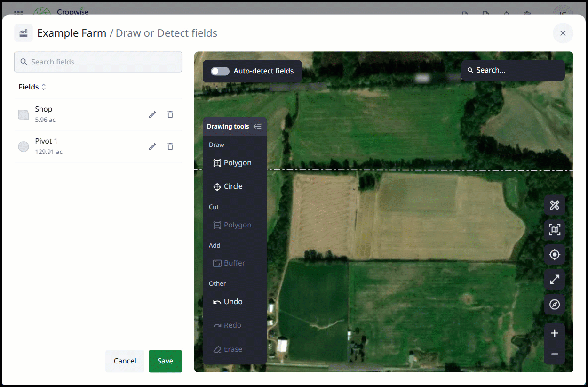Select the Pivot 1 radio button
The width and height of the screenshot is (588, 387).
tap(23, 146)
